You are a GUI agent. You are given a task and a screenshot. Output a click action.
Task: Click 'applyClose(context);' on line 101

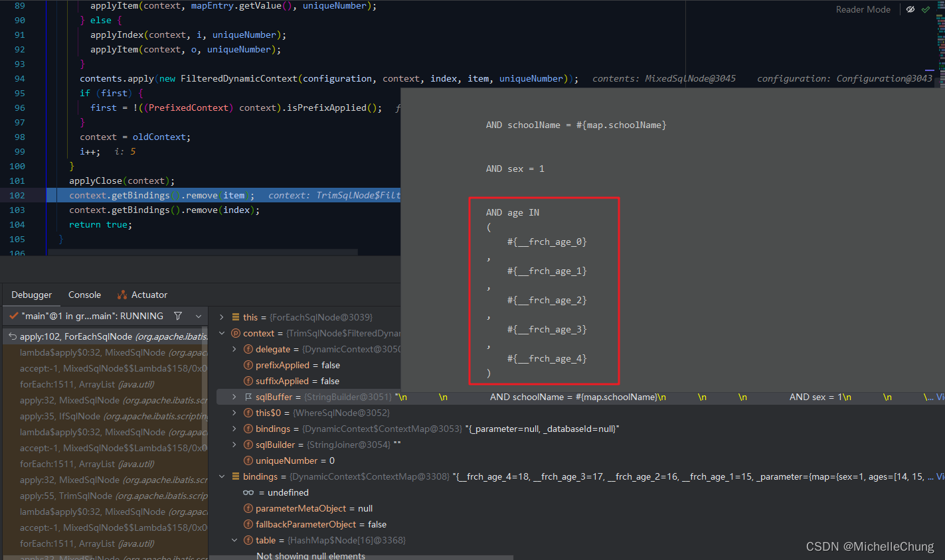(x=122, y=180)
